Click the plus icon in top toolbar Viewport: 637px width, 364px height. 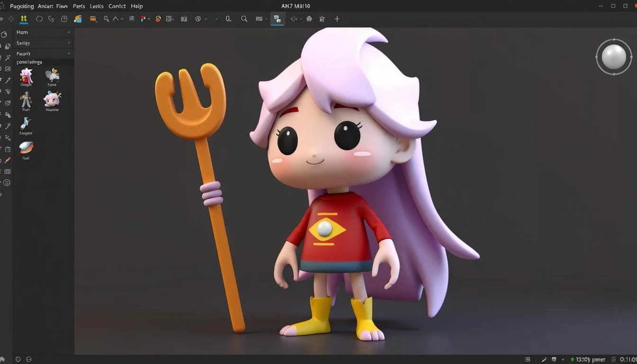(337, 19)
